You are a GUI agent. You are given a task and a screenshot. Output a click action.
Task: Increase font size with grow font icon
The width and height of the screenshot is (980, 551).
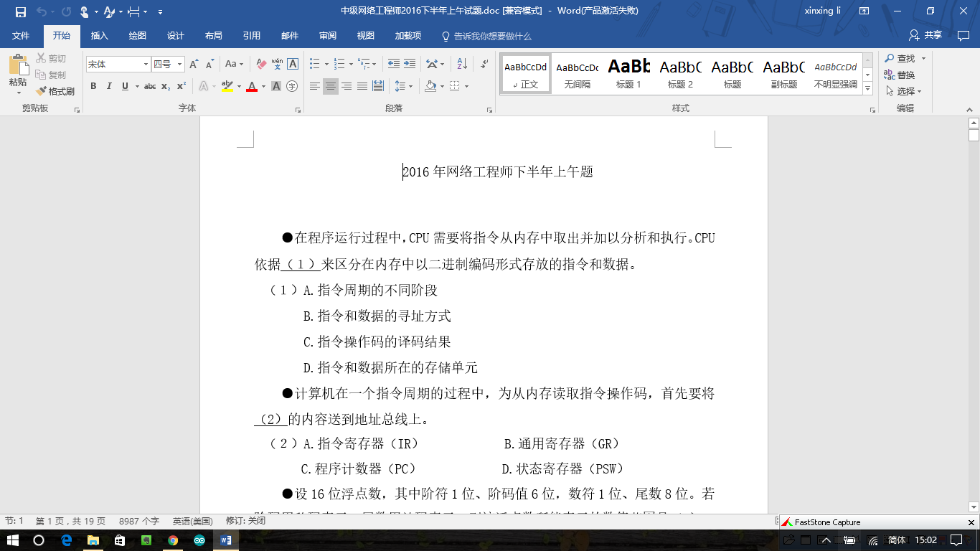(194, 65)
